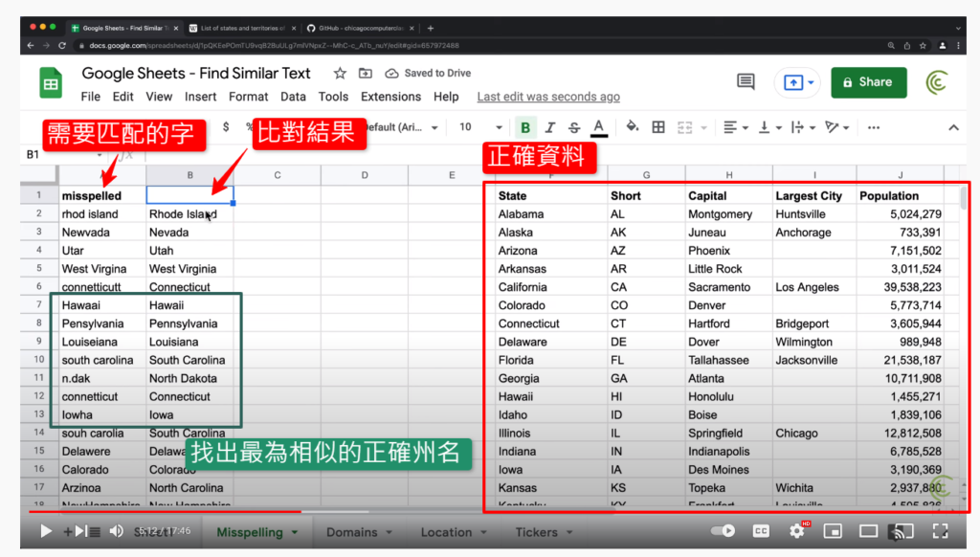
Task: Click the green Share button
Action: [x=868, y=82]
